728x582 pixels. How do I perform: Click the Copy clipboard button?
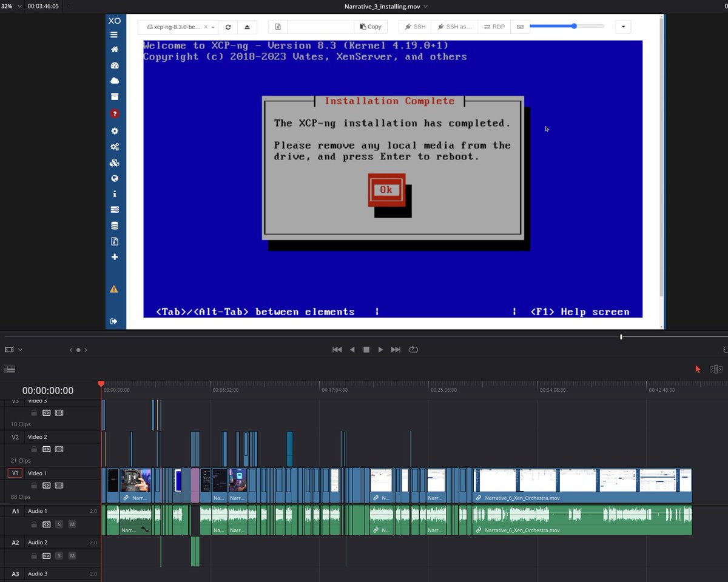coord(371,27)
